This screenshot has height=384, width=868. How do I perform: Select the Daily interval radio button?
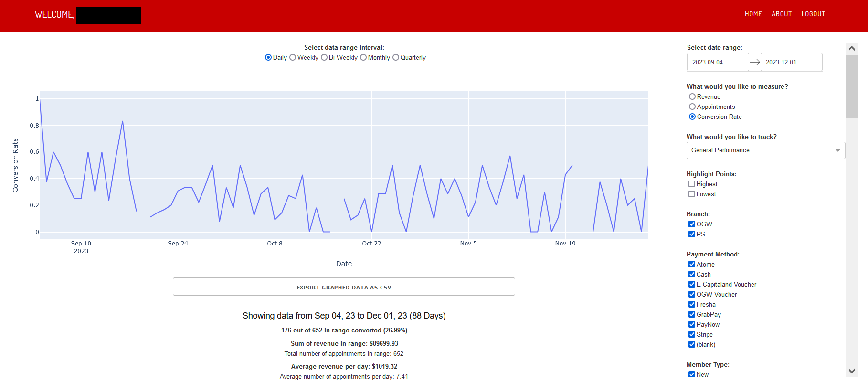click(x=268, y=57)
